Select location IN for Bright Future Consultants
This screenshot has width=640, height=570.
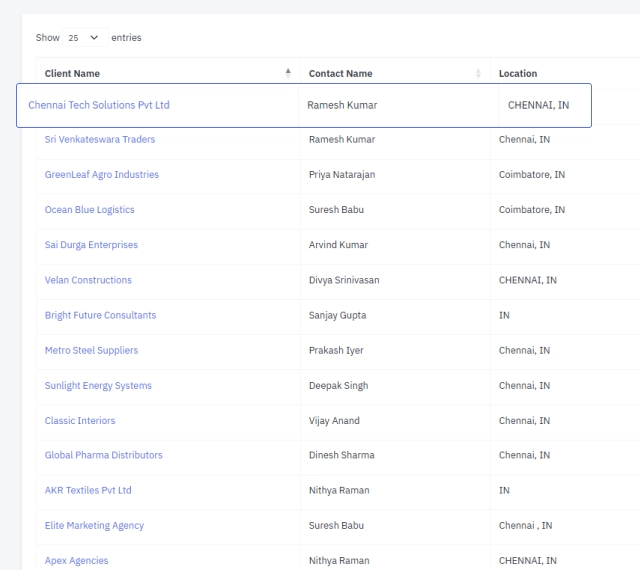pos(504,315)
